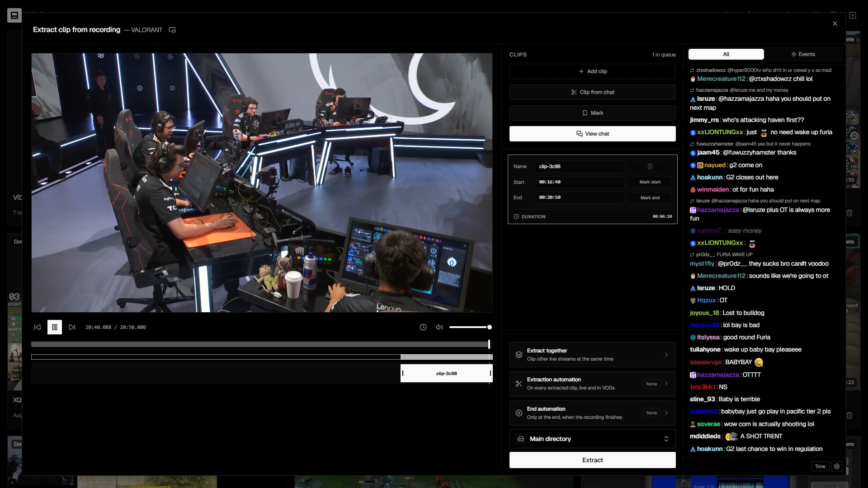Click the Extract button
This screenshot has width=868, height=488.
coord(593,460)
